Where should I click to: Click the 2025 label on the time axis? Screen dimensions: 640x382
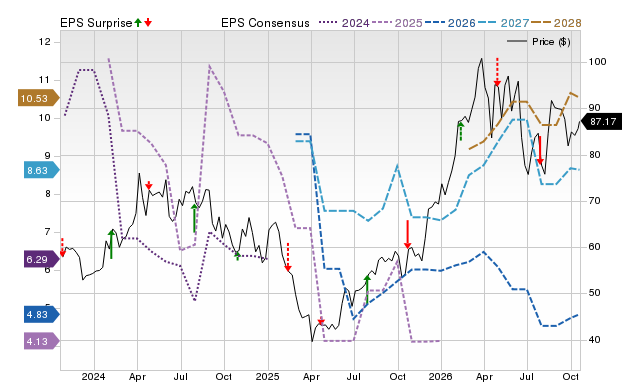point(267,376)
